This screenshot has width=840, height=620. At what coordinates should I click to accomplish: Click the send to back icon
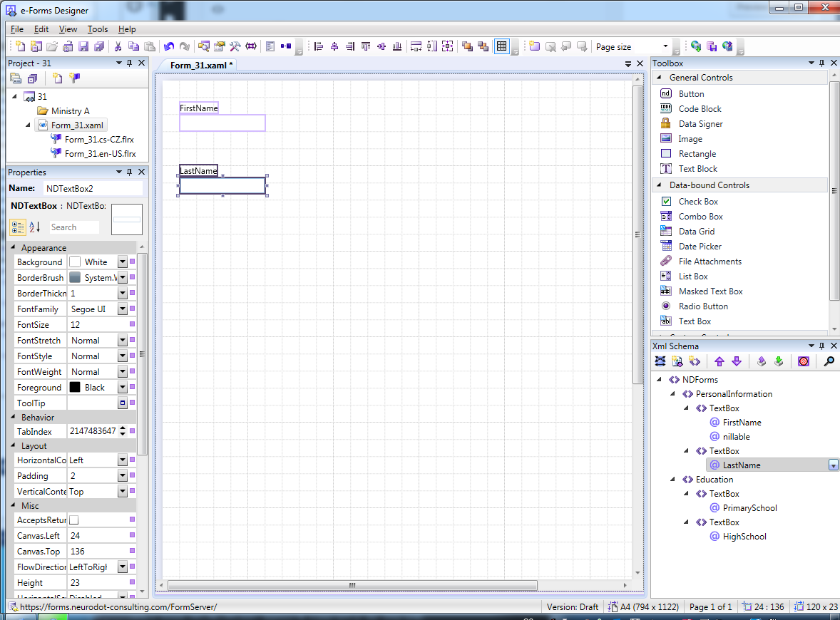[483, 46]
